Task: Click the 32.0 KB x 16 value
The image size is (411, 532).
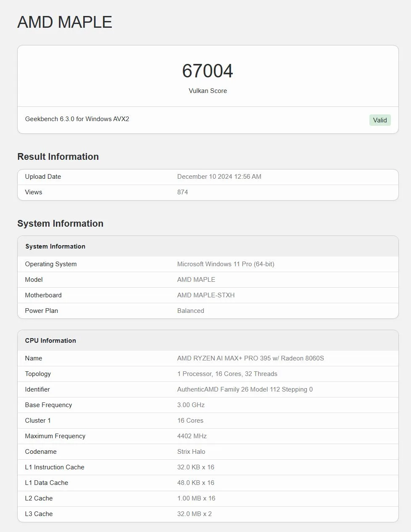Action: (x=195, y=467)
